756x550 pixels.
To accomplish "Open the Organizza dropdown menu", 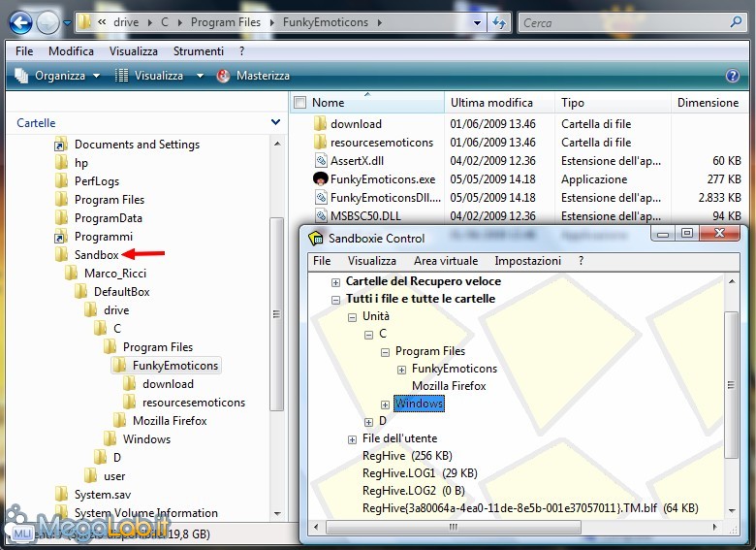I will point(58,76).
